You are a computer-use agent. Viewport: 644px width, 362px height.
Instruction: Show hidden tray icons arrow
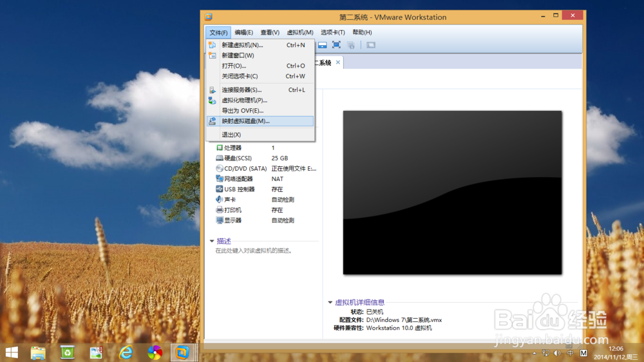pos(535,353)
